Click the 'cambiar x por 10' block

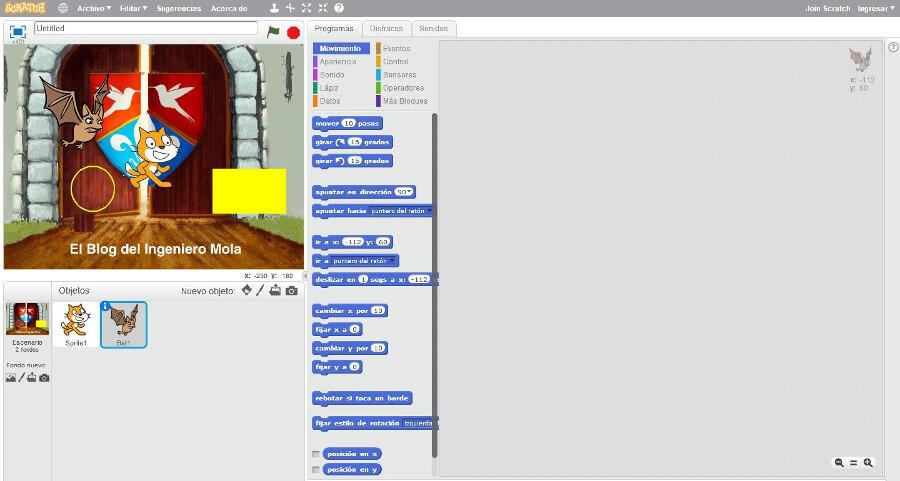point(350,311)
